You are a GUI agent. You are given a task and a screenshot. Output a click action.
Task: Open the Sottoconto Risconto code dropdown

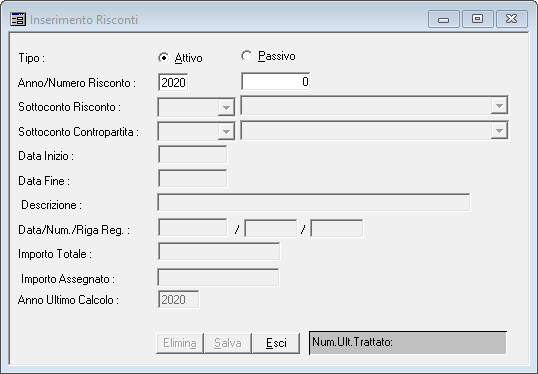(226, 107)
